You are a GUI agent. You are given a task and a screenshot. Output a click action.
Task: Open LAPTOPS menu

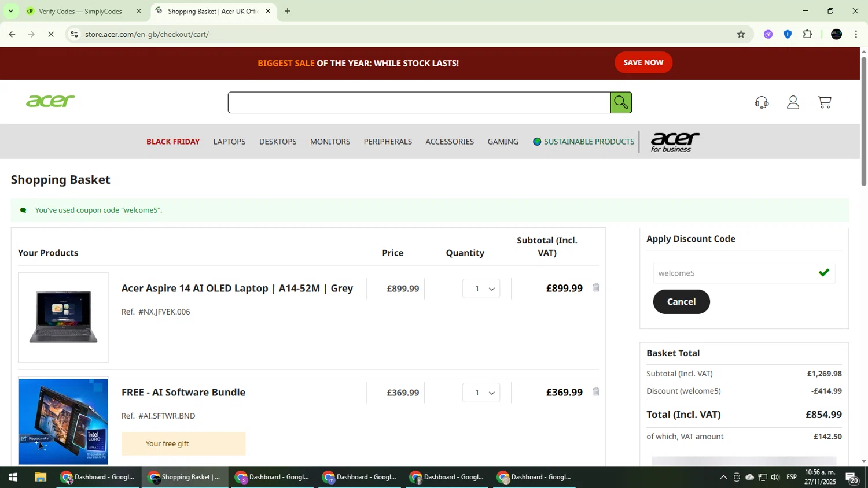coord(229,142)
